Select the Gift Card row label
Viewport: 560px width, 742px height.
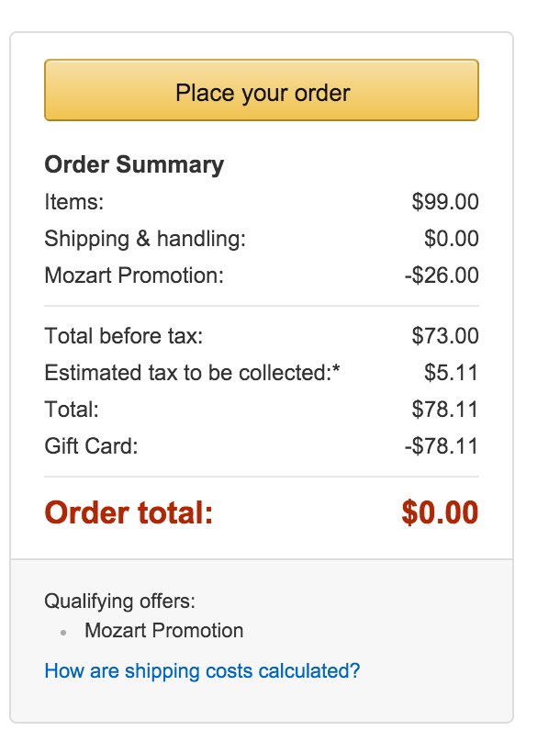(91, 446)
